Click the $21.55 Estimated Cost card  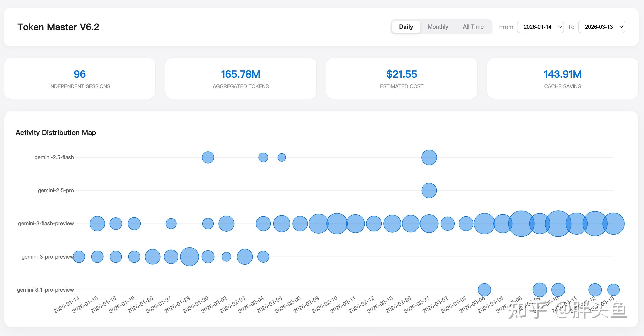tap(402, 78)
